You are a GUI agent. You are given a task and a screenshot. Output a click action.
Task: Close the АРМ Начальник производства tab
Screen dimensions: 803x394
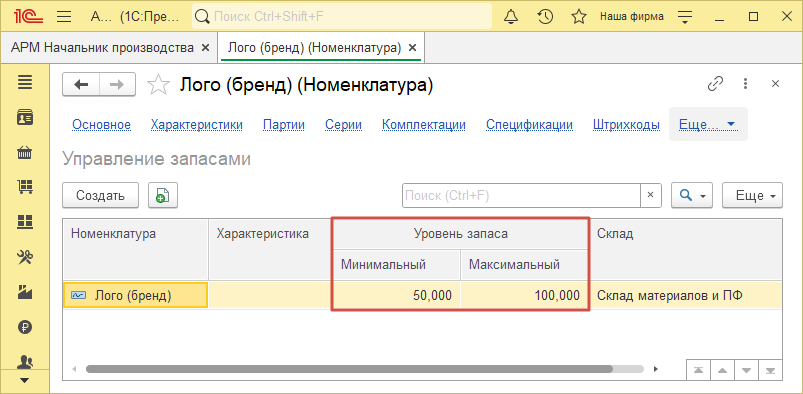pos(205,48)
